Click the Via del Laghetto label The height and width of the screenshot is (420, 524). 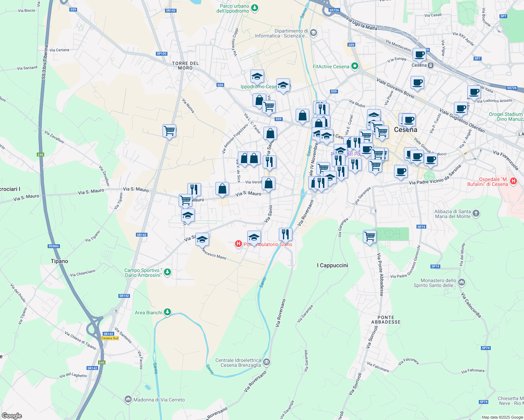[x=73, y=375]
